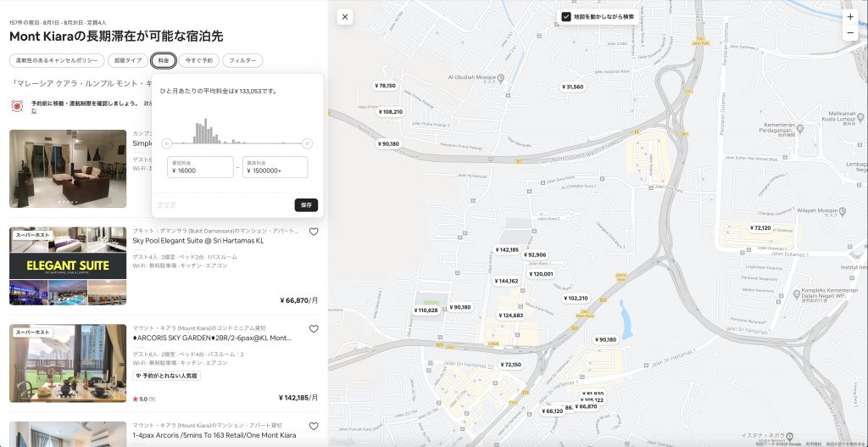The height and width of the screenshot is (447, 868).
Task: Close the map with the X button
Action: tap(345, 17)
